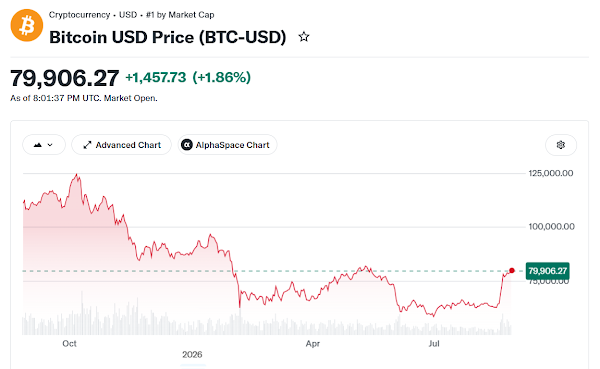Screen dimensions: 600x369
Task: Select the red current-price dot on chart
Action: (x=512, y=271)
